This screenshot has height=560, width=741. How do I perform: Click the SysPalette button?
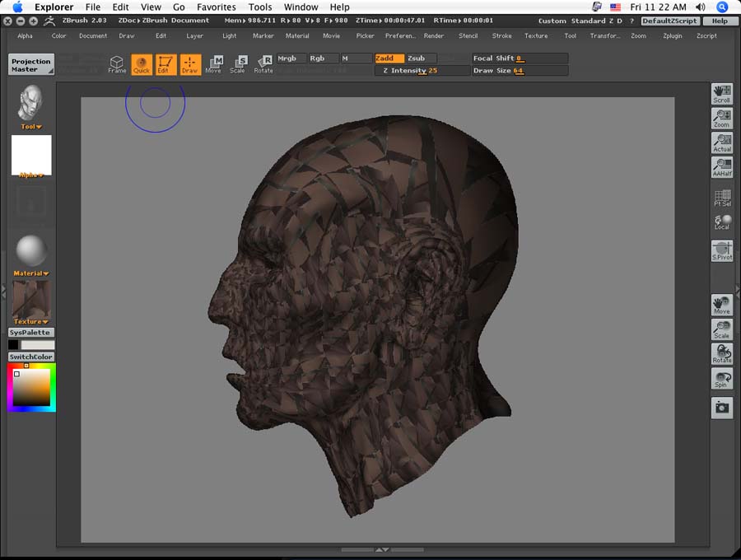(31, 332)
